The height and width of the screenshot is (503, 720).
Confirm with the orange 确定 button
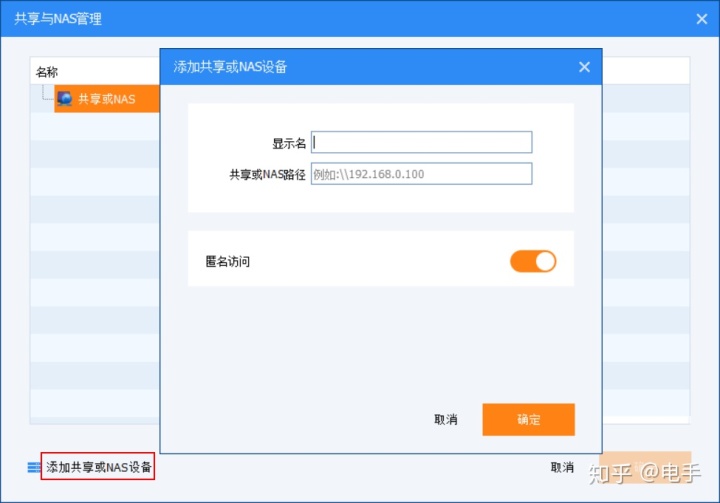pyautogui.click(x=529, y=419)
